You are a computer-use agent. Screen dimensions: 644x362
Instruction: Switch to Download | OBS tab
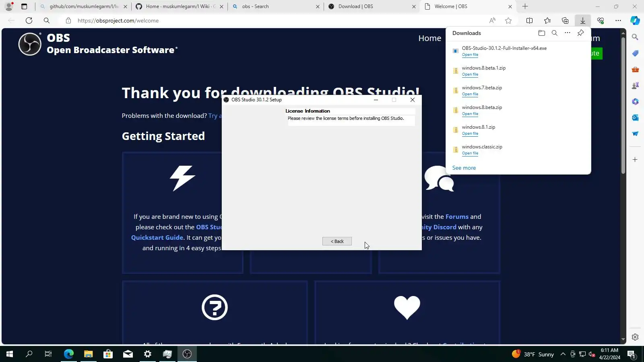(371, 6)
